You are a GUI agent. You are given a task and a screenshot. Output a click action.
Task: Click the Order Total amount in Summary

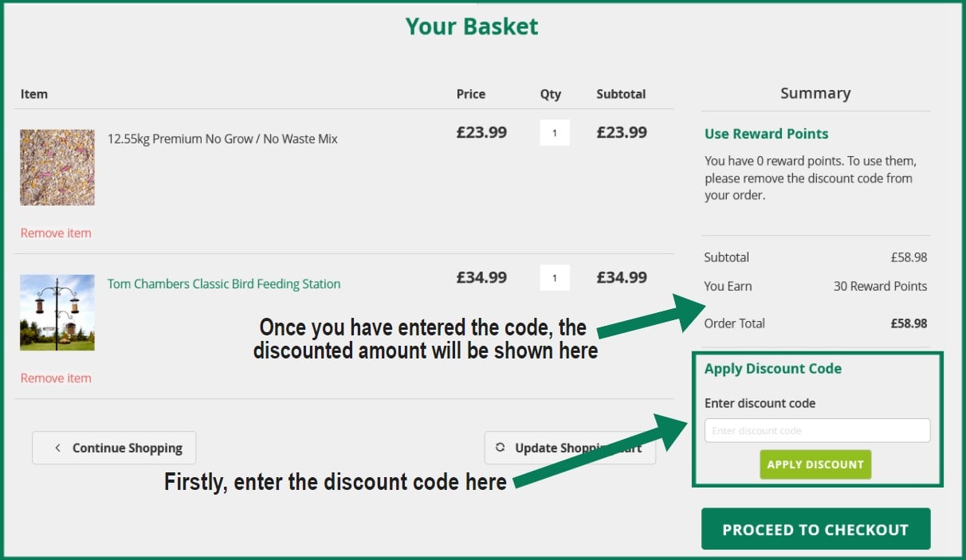pos(909,324)
